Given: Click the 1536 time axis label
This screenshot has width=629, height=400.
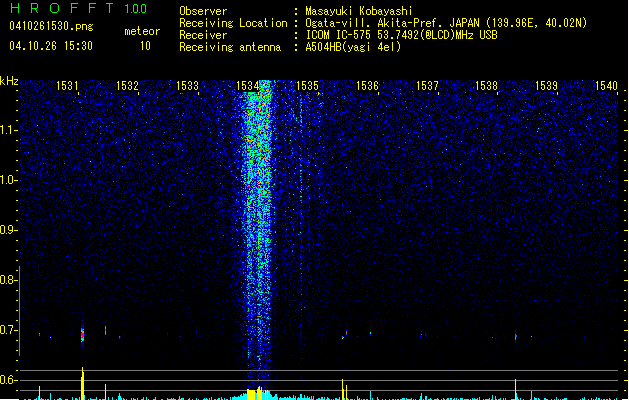Looking at the screenshot, I should 367,85.
